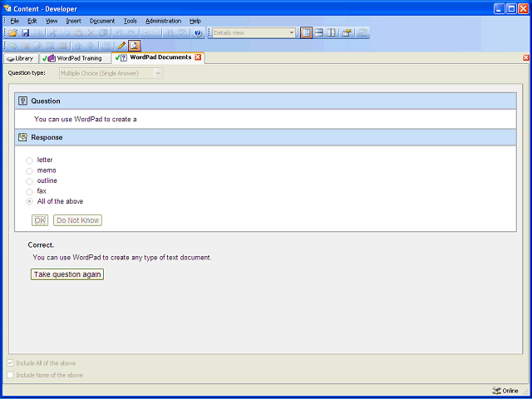
Task: Click the move down arrow icon
Action: [x=91, y=46]
